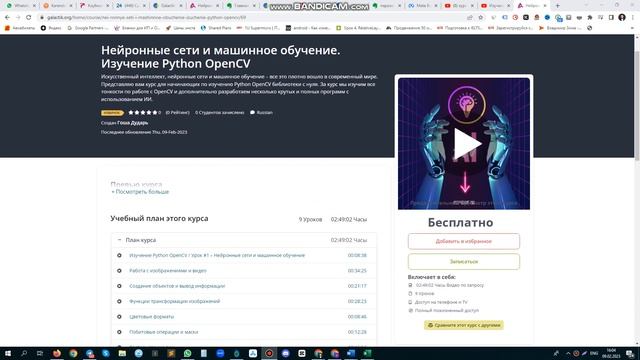Open Chrome three-dot menu
Screen dimensions: 640x360
pos(633,18)
